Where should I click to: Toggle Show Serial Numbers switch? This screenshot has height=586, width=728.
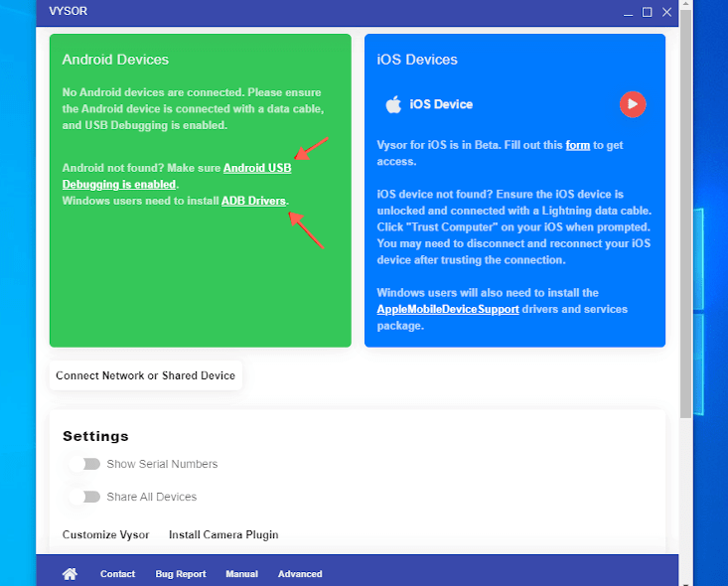pos(85,464)
